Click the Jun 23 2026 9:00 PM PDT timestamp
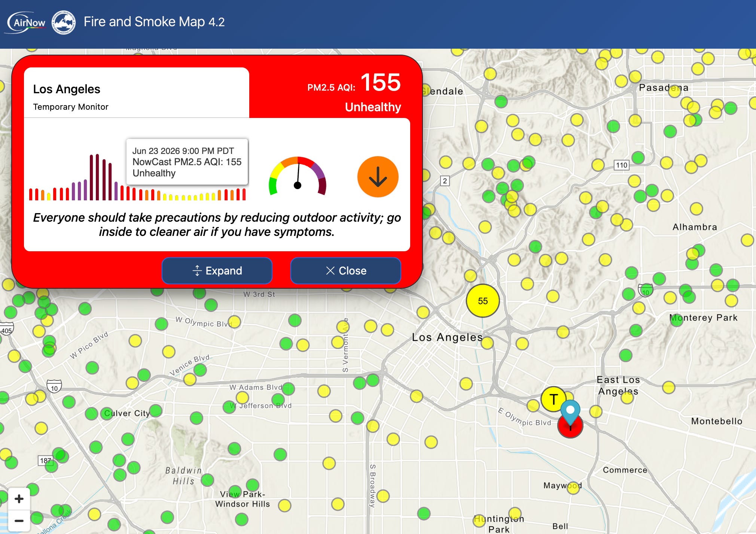 point(183,151)
